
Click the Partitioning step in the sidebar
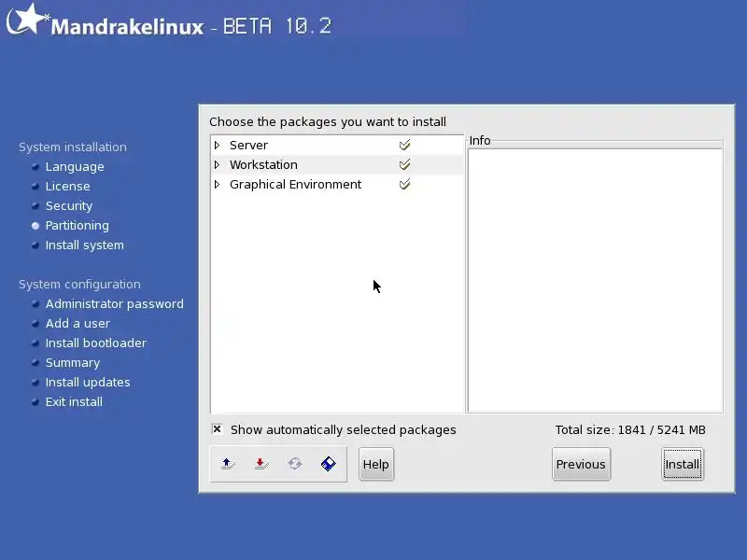coord(78,225)
